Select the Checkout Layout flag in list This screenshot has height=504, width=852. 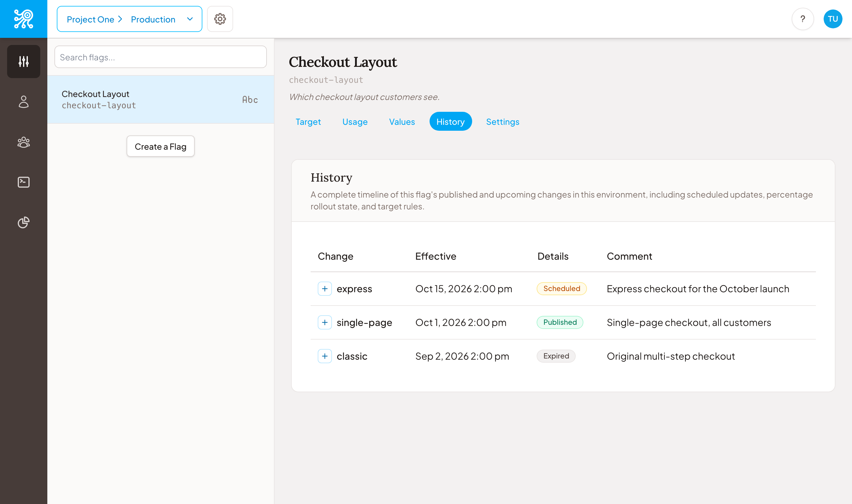[x=160, y=99]
